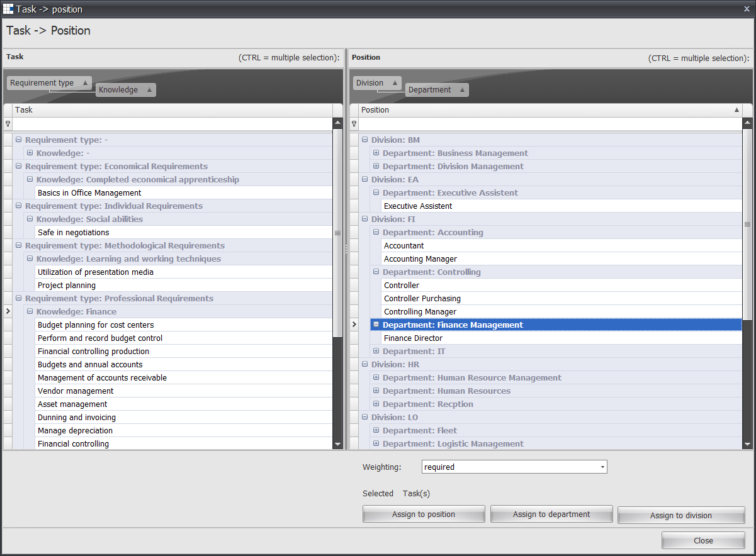Click sort arrow on Division grouping chip
The image size is (756, 556).
(395, 83)
